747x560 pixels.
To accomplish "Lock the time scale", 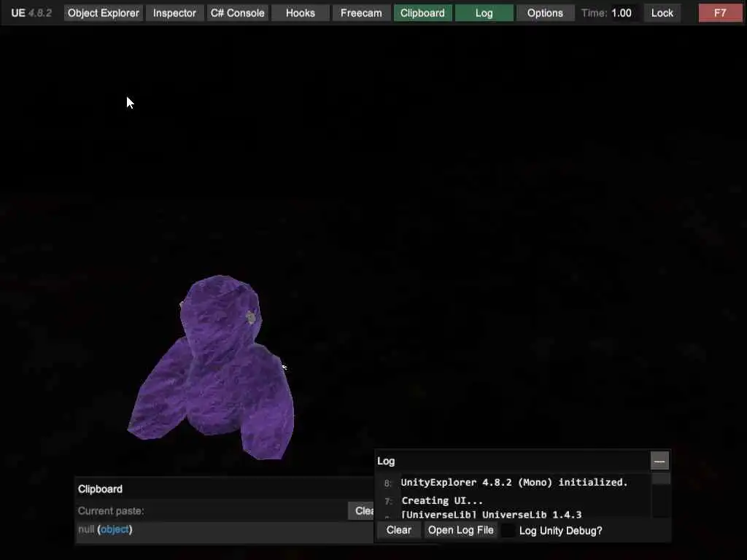I will click(662, 13).
